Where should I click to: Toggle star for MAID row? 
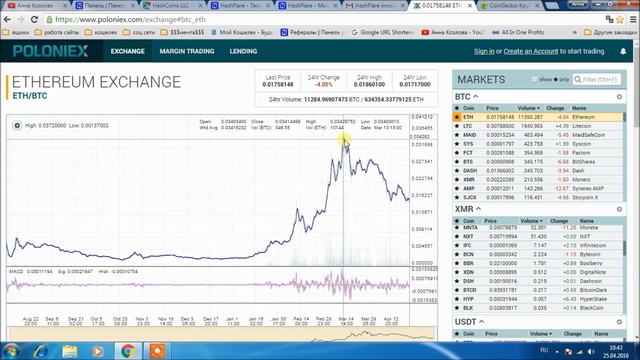(457, 135)
